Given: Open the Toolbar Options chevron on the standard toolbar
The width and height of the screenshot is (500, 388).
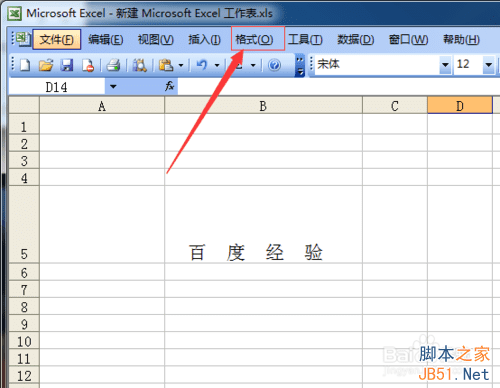Looking at the screenshot, I should [300, 65].
